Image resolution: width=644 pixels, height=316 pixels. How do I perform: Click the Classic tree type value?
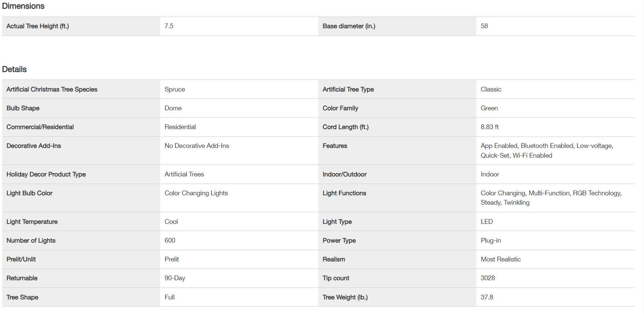coord(491,89)
